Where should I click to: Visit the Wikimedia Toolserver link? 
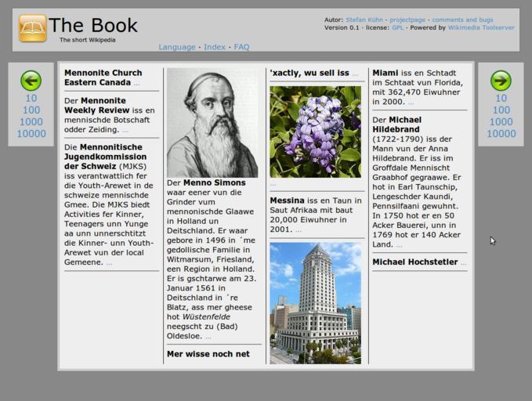point(481,27)
